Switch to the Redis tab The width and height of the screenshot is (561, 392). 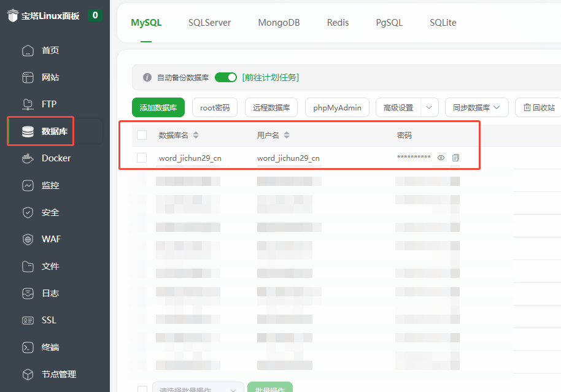pyautogui.click(x=338, y=23)
